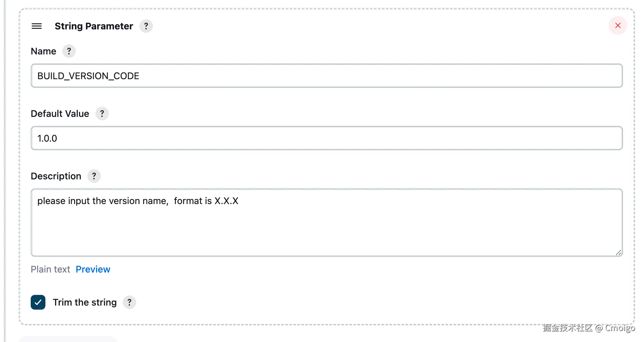The height and width of the screenshot is (342, 644).
Task: Click the Trim the string label
Action: pos(85,302)
